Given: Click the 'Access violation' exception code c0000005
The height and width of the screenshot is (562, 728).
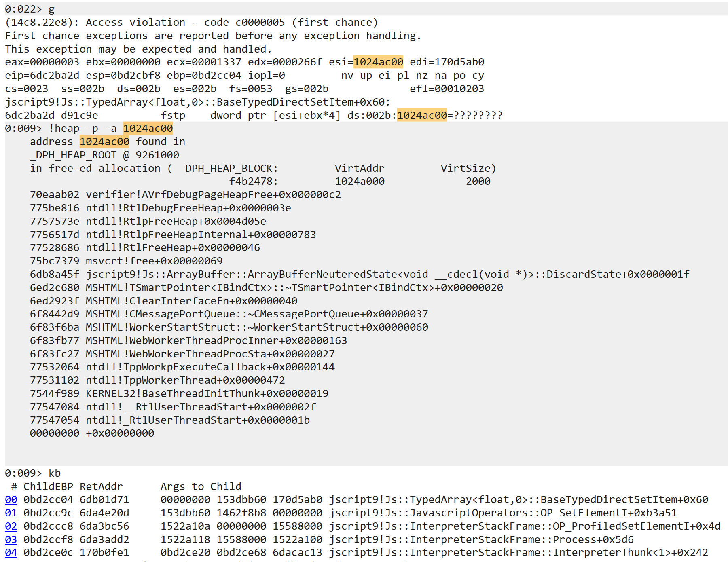Looking at the screenshot, I should pos(260,23).
